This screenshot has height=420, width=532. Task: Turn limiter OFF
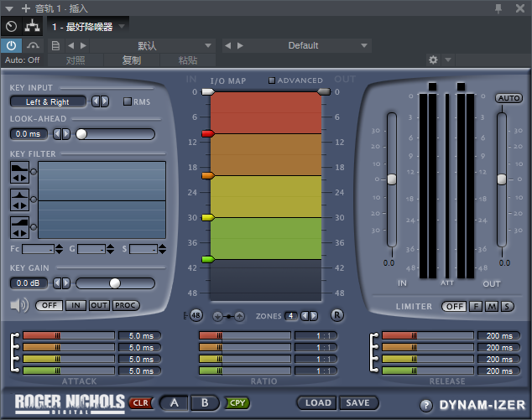point(454,307)
